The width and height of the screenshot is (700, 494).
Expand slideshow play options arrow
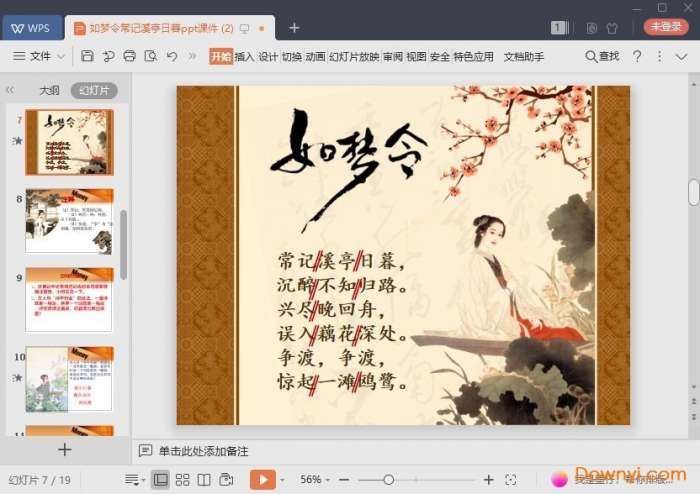pyautogui.click(x=282, y=480)
